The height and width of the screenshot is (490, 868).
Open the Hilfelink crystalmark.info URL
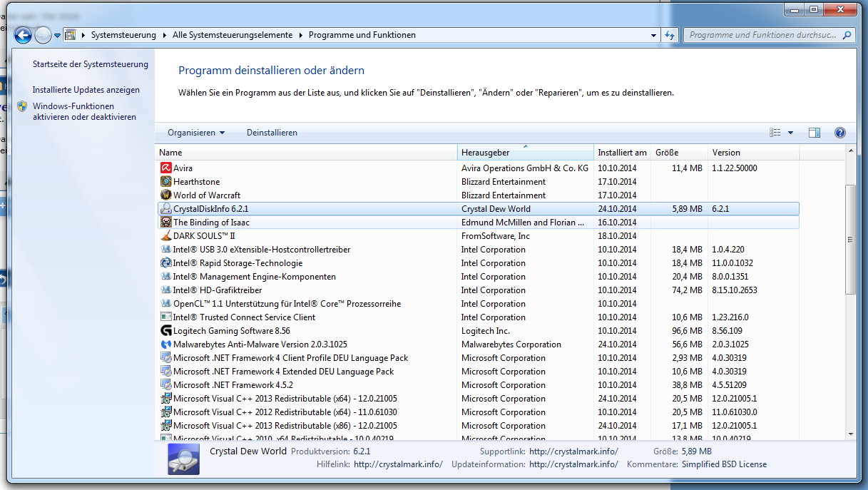398,464
